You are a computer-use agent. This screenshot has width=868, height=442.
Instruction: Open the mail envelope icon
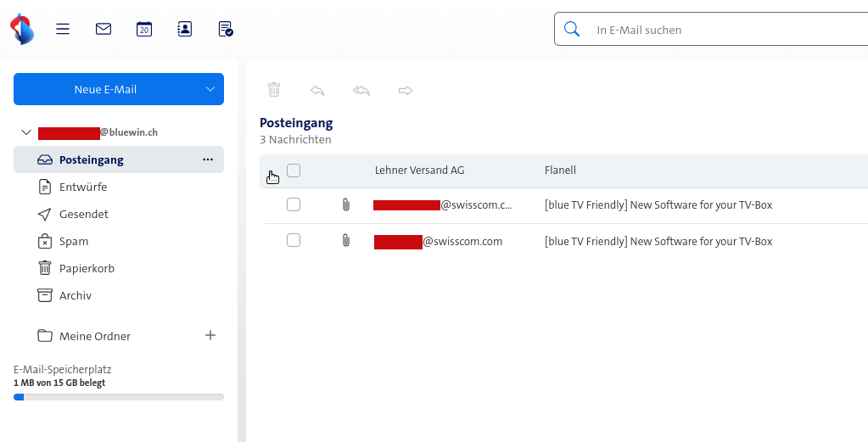pos(104,29)
